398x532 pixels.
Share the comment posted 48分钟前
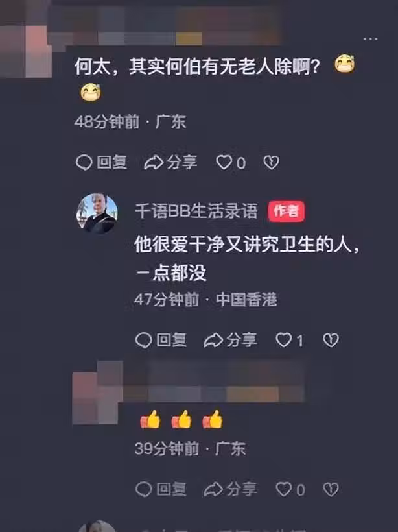170,162
